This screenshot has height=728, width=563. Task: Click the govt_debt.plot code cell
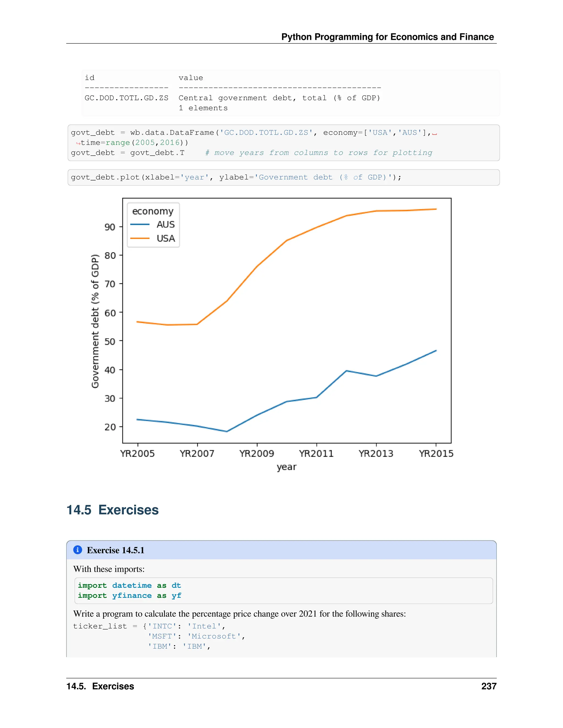pyautogui.click(x=283, y=177)
